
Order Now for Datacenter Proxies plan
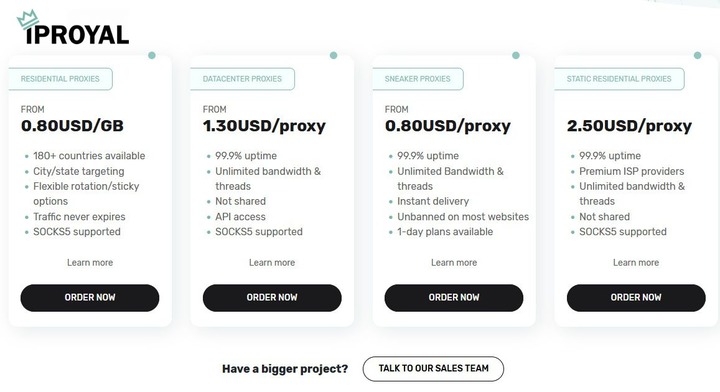(272, 297)
